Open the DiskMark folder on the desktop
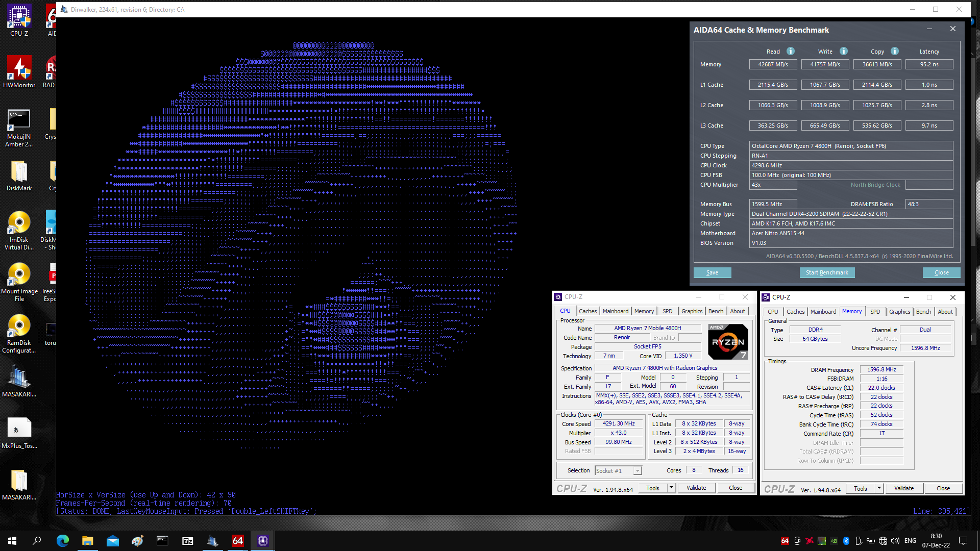This screenshot has width=980, height=551. pyautogui.click(x=19, y=176)
